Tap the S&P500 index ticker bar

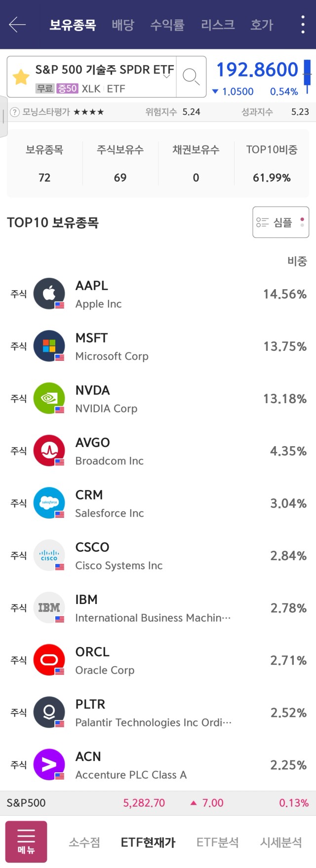tap(158, 803)
